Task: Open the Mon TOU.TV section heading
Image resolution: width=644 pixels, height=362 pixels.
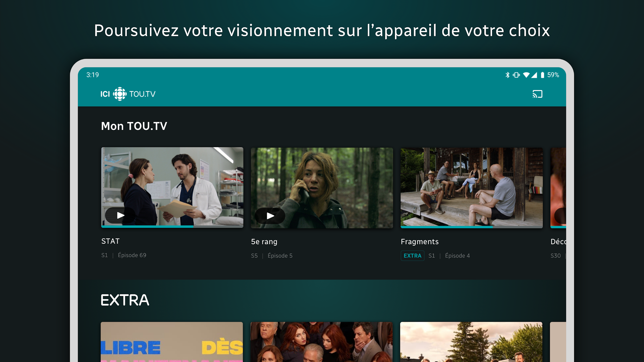Action: pos(134,126)
